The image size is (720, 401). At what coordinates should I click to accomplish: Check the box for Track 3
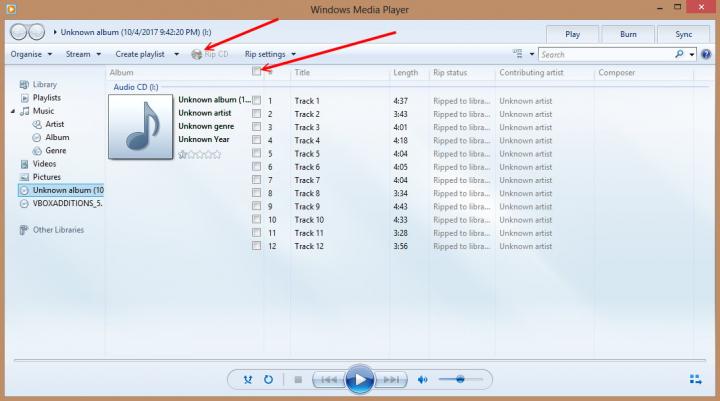256,127
